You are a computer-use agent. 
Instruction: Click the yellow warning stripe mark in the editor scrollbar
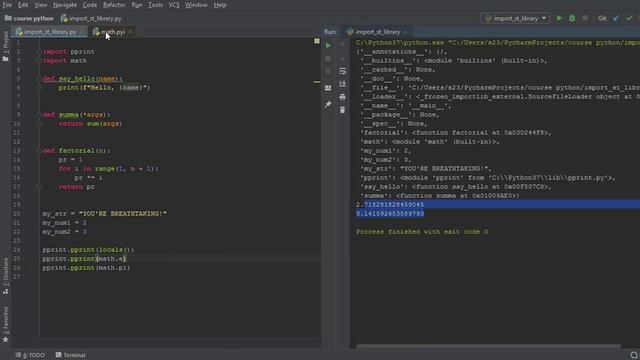point(317,82)
